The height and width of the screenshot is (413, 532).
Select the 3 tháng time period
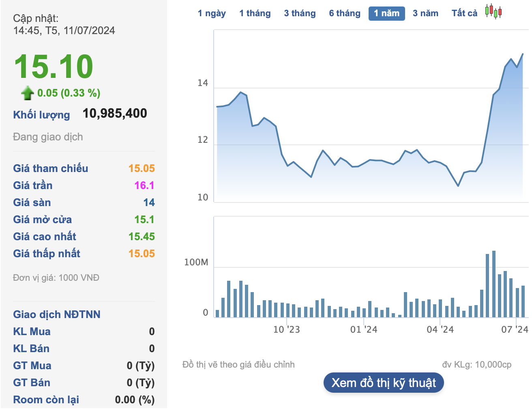(300, 13)
